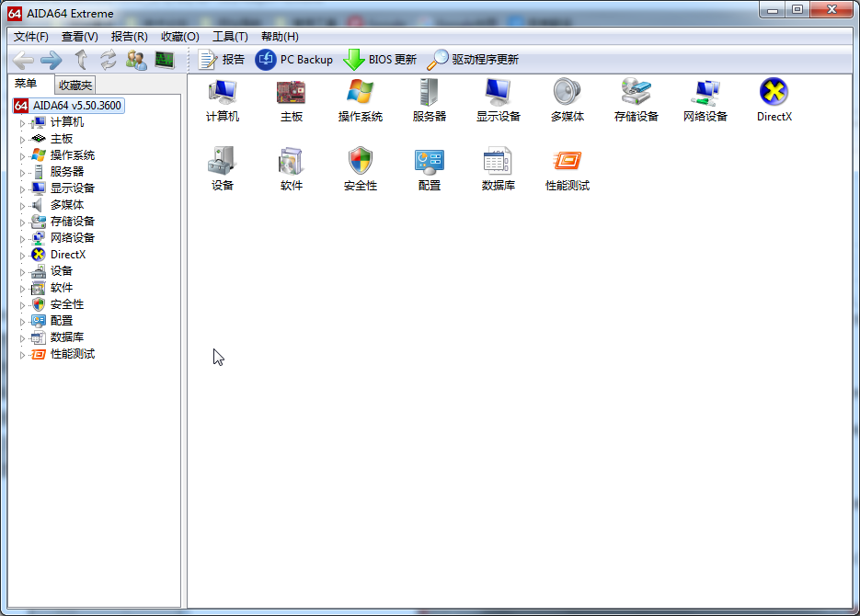The width and height of the screenshot is (860, 616).
Task: Open the DirectX icon in main pane
Action: click(x=774, y=101)
